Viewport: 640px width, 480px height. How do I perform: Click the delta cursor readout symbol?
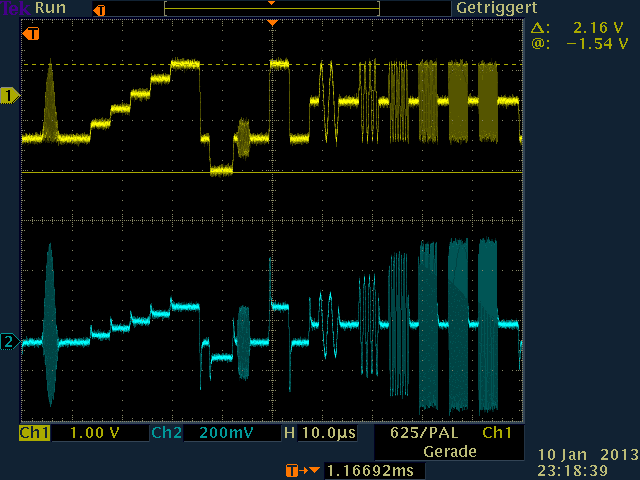point(539,29)
